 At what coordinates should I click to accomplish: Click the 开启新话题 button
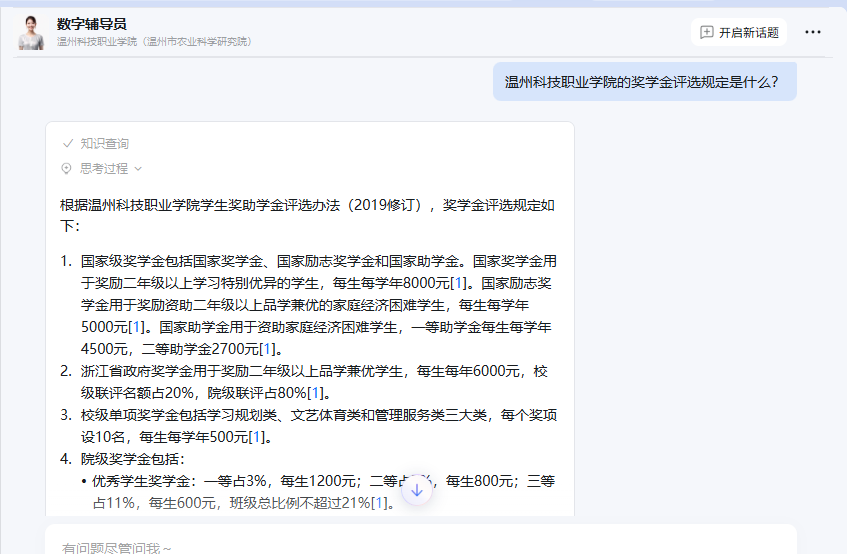pyautogui.click(x=739, y=32)
